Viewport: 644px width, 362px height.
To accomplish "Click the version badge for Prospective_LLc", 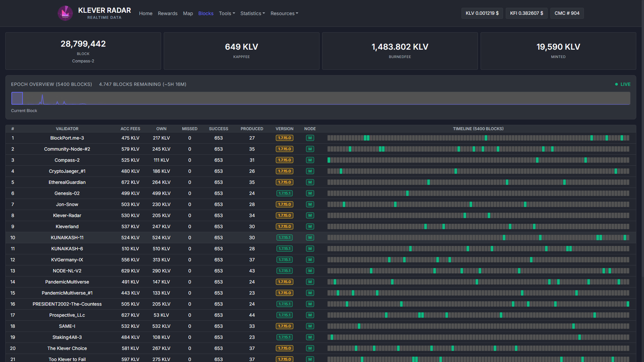I will 284,315.
